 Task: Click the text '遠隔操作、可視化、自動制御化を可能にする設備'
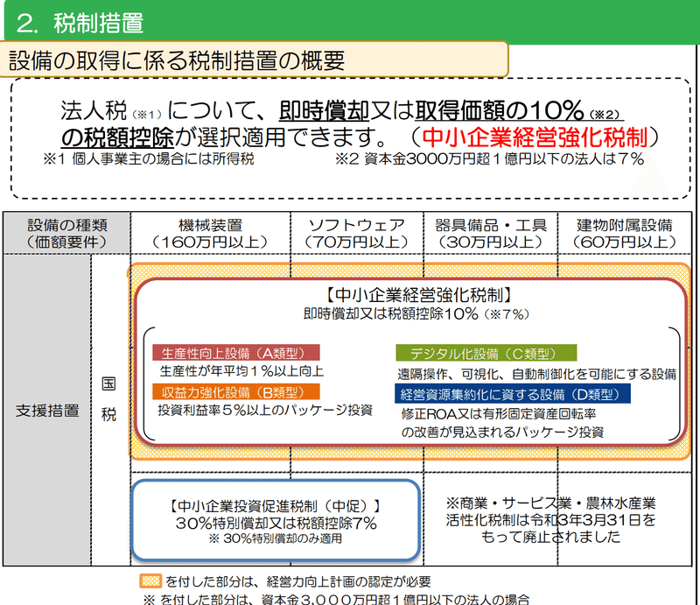coord(537,374)
